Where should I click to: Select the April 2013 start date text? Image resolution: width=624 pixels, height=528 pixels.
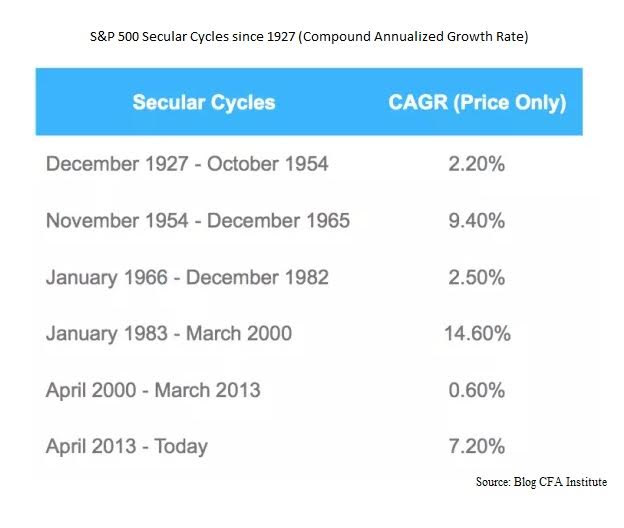pos(86,446)
